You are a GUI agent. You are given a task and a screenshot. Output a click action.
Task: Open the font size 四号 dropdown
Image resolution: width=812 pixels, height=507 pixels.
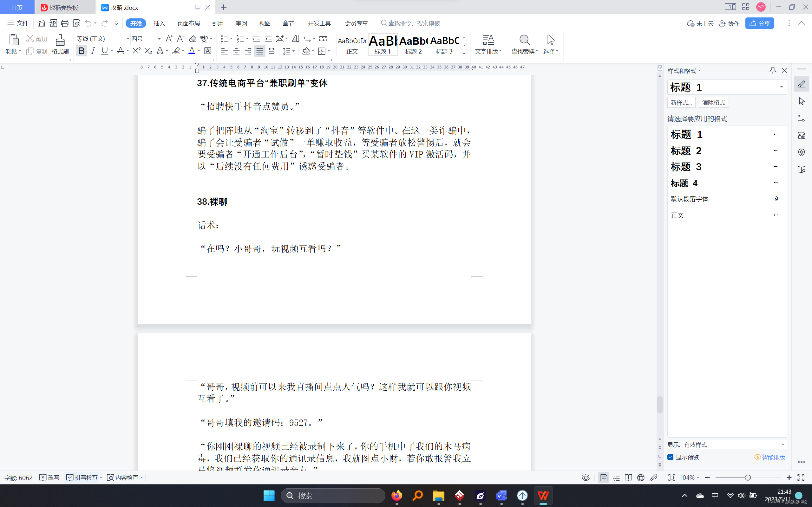coord(159,39)
